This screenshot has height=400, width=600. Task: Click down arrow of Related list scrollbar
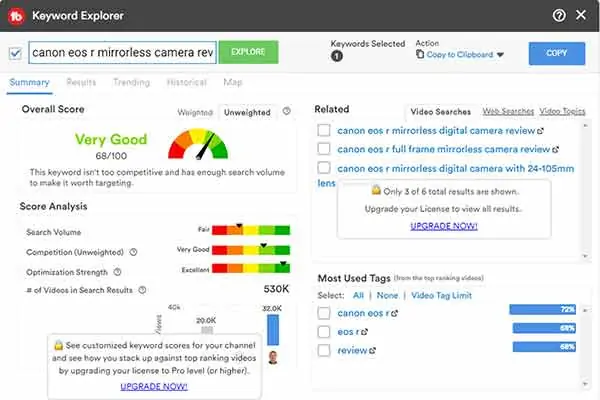[585, 256]
